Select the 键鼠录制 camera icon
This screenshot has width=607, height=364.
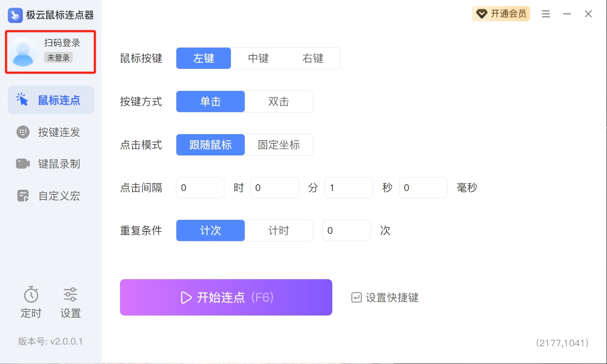tap(23, 164)
